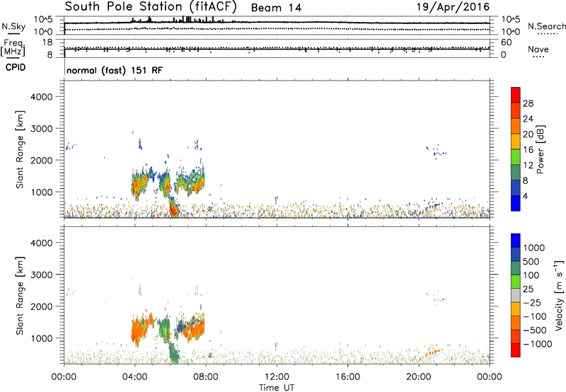Image resolution: width=566 pixels, height=392 pixels.
Task: Click the "4000" slant range tick on power panel
Action: (x=41, y=97)
